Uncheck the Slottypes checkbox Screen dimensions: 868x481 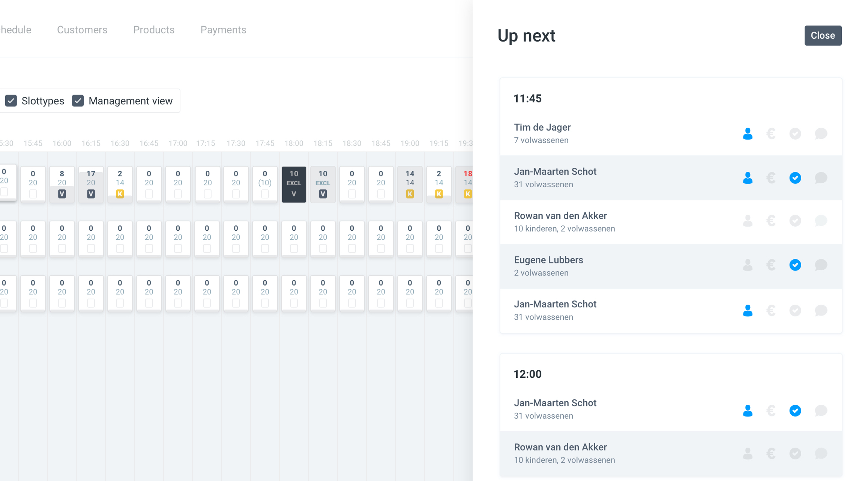pos(11,101)
